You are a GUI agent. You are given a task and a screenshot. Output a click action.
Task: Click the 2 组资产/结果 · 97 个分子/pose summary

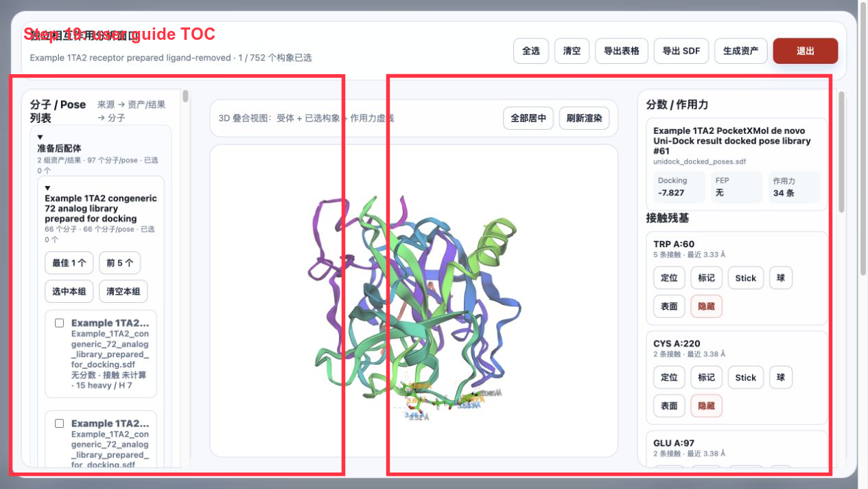[98, 165]
